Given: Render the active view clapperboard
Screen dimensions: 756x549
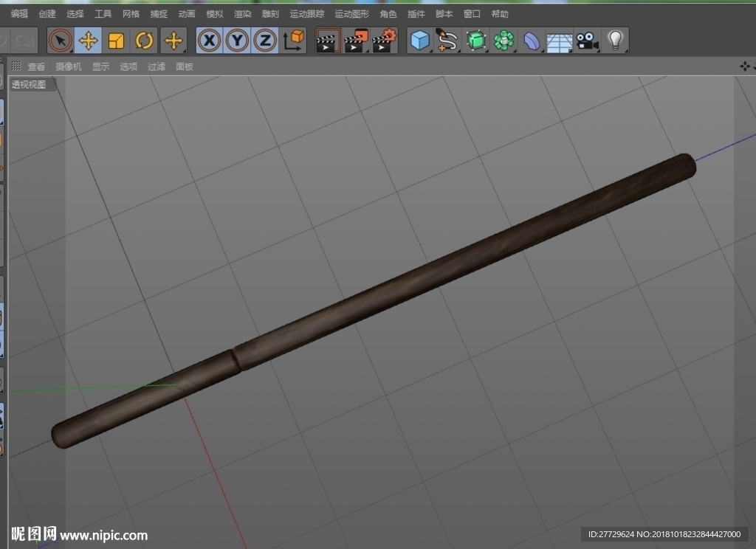Looking at the screenshot, I should tap(328, 41).
